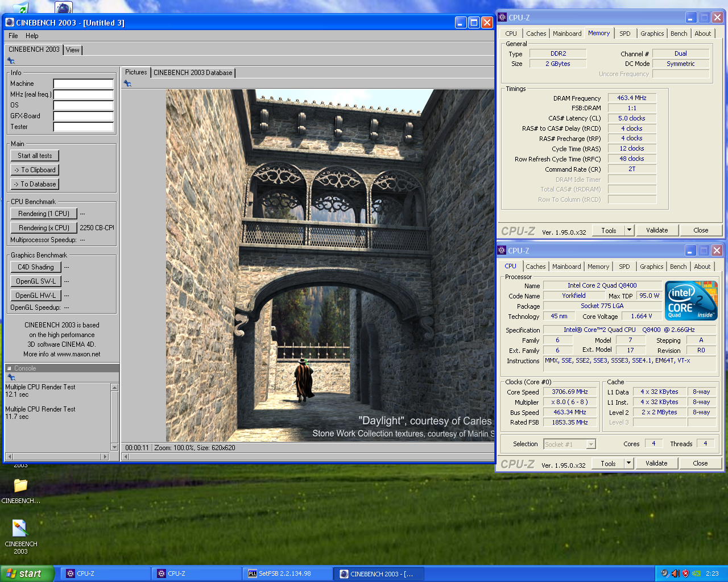Click Close button in Memory CPU-Z window

click(701, 230)
